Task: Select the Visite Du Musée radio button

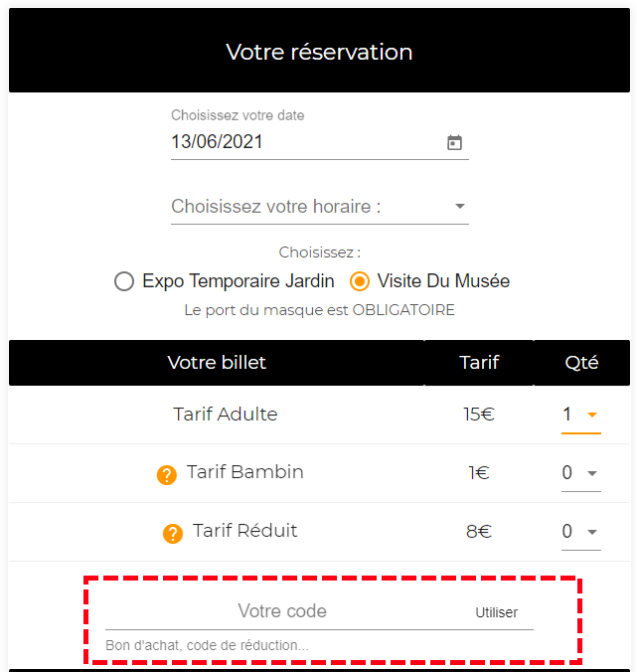Action: click(360, 281)
